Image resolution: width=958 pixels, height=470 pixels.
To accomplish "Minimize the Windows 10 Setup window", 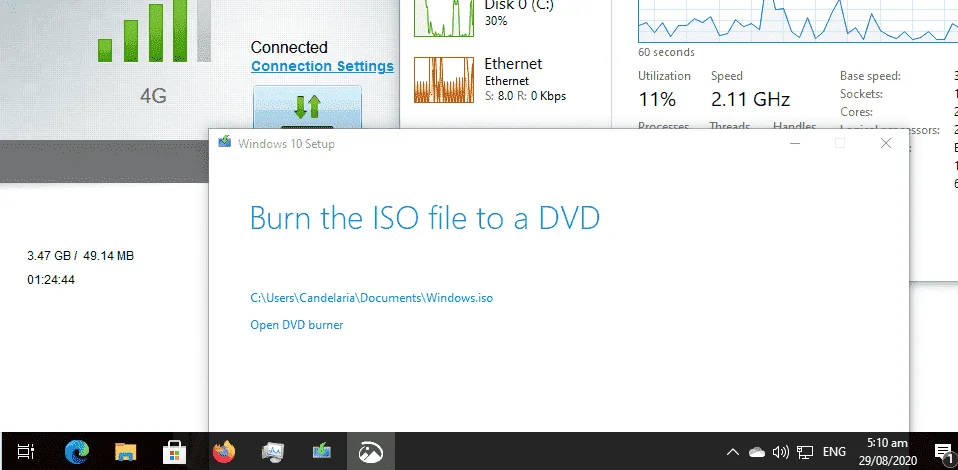I will click(794, 144).
